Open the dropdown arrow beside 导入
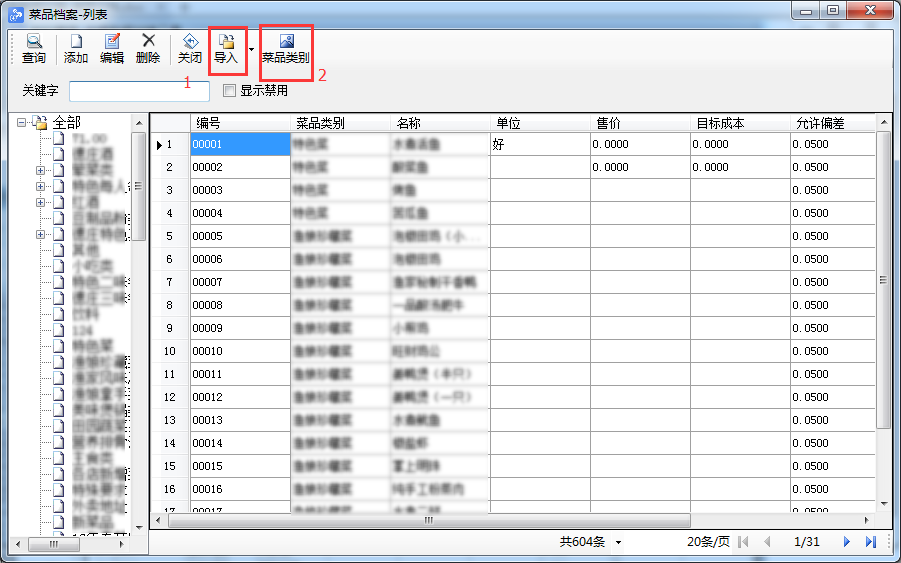The height and width of the screenshot is (563, 901). coord(251,49)
